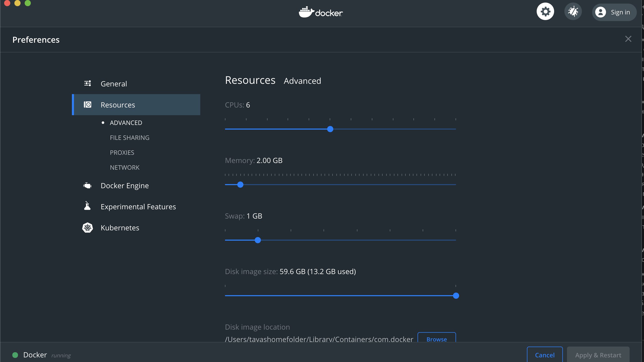Click the Kubernetes wheel icon
644x362 pixels.
click(x=87, y=228)
